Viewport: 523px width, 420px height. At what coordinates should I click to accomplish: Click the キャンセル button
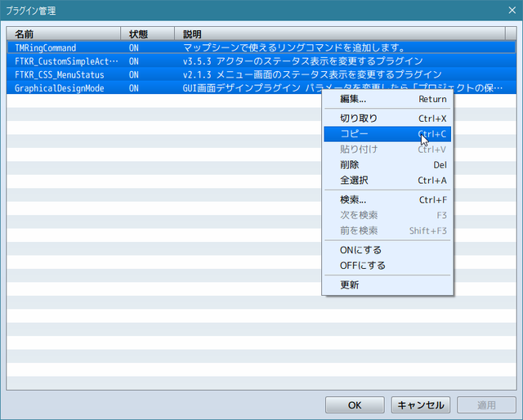[x=421, y=405]
